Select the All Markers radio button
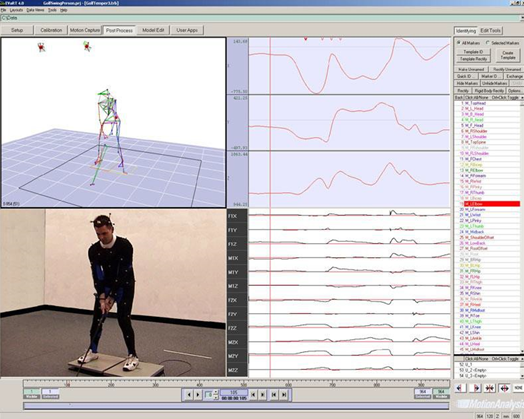The width and height of the screenshot is (524, 419). [x=459, y=43]
